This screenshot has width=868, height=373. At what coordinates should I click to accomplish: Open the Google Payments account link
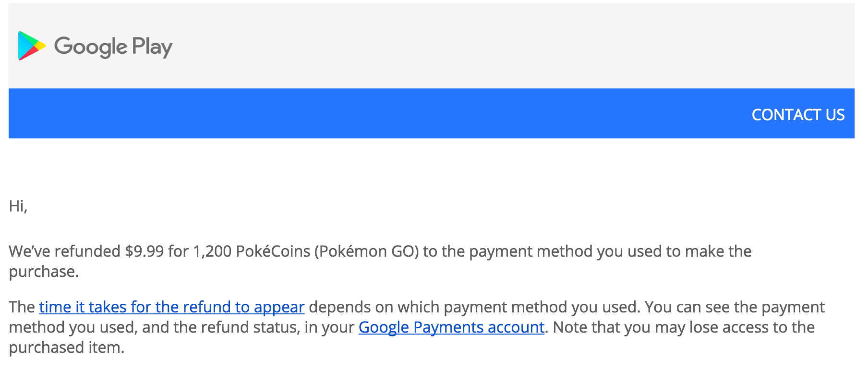click(451, 327)
